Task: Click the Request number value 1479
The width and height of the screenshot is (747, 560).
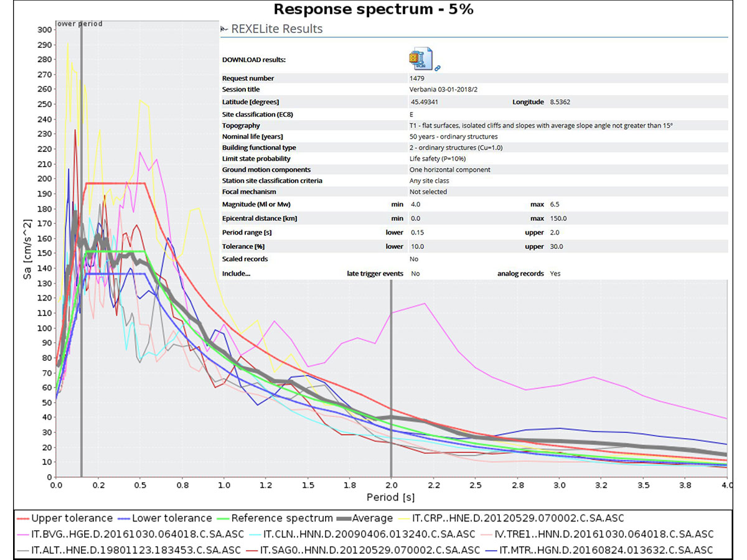Action: tap(416, 78)
